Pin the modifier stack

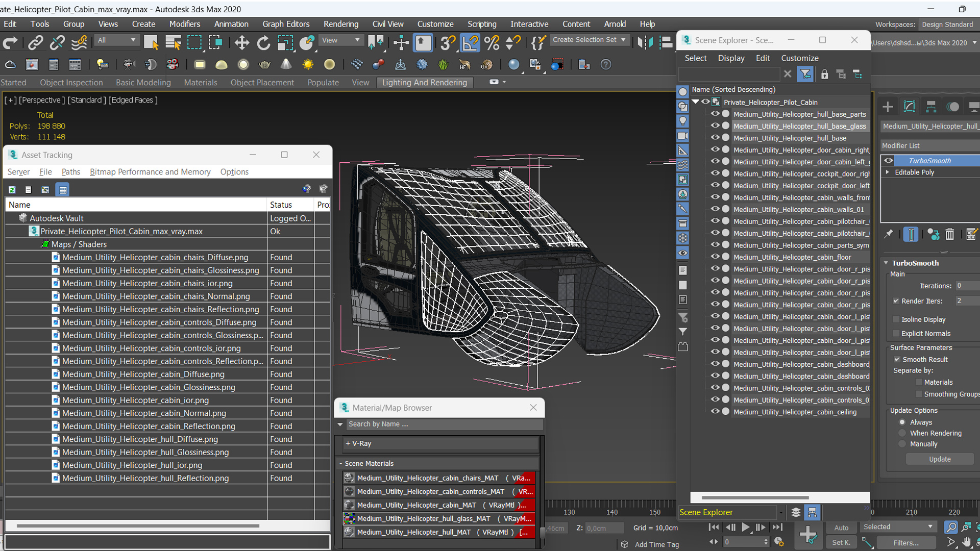coord(889,234)
